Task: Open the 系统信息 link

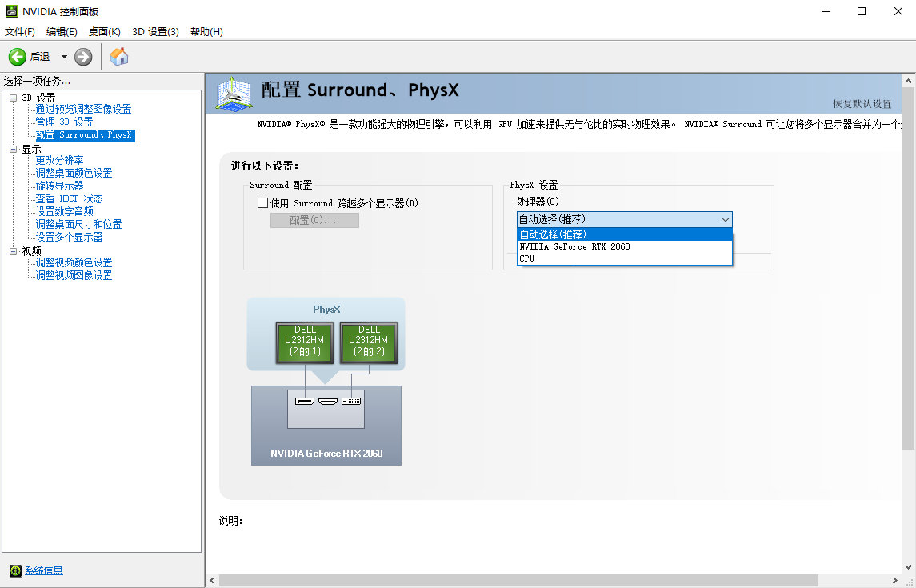Action: [44, 570]
